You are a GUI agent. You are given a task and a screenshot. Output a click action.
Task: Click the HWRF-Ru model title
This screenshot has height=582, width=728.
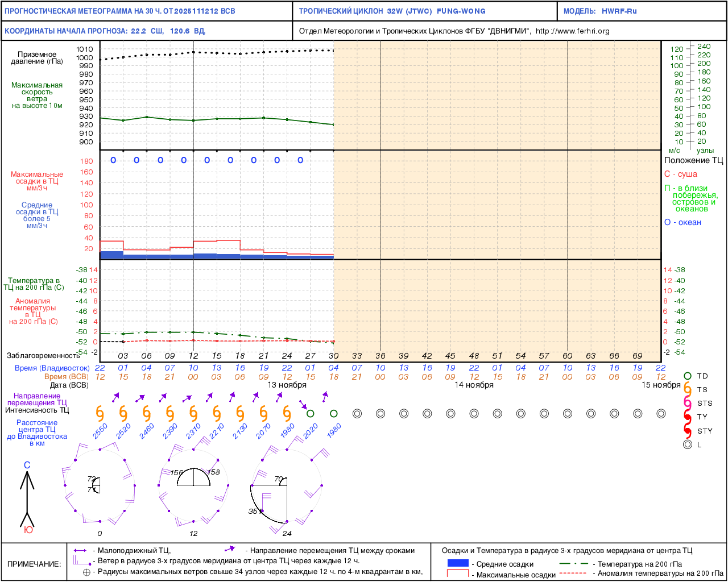[x=619, y=11]
